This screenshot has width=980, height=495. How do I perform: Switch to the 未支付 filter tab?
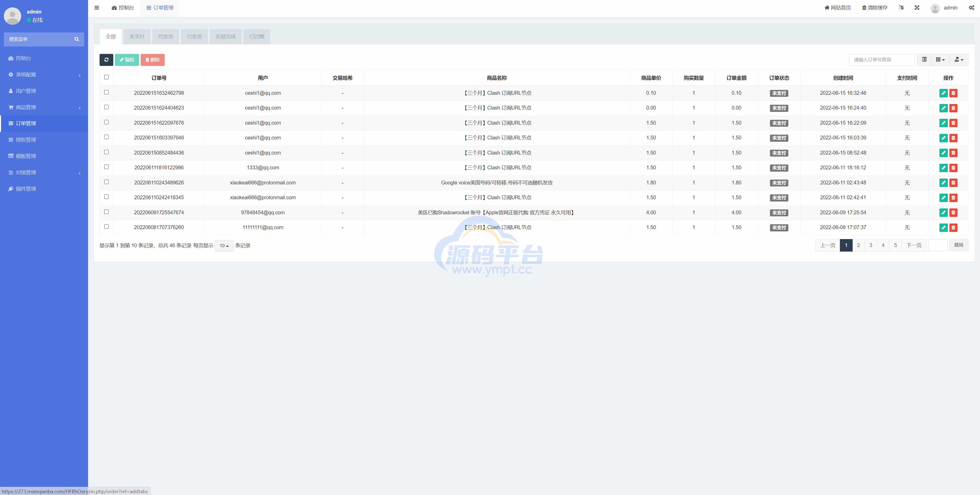point(137,37)
